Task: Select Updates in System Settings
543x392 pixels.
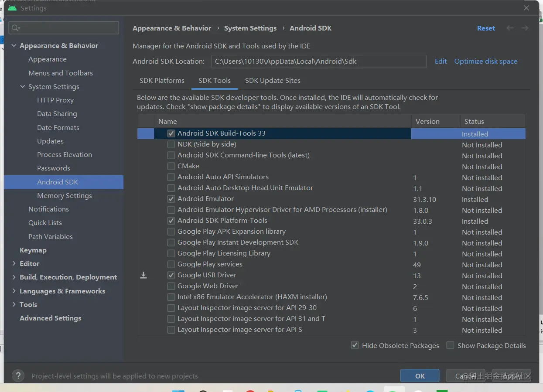Action: click(x=50, y=141)
